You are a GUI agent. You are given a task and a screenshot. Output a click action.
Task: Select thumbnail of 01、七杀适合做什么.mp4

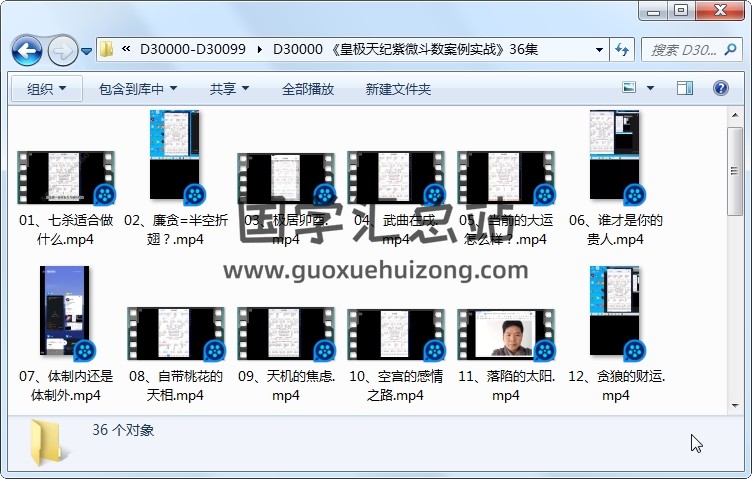pyautogui.click(x=66, y=177)
